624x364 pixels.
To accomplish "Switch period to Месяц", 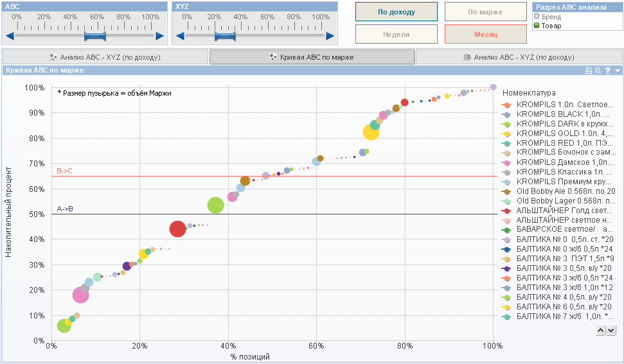I will point(485,34).
